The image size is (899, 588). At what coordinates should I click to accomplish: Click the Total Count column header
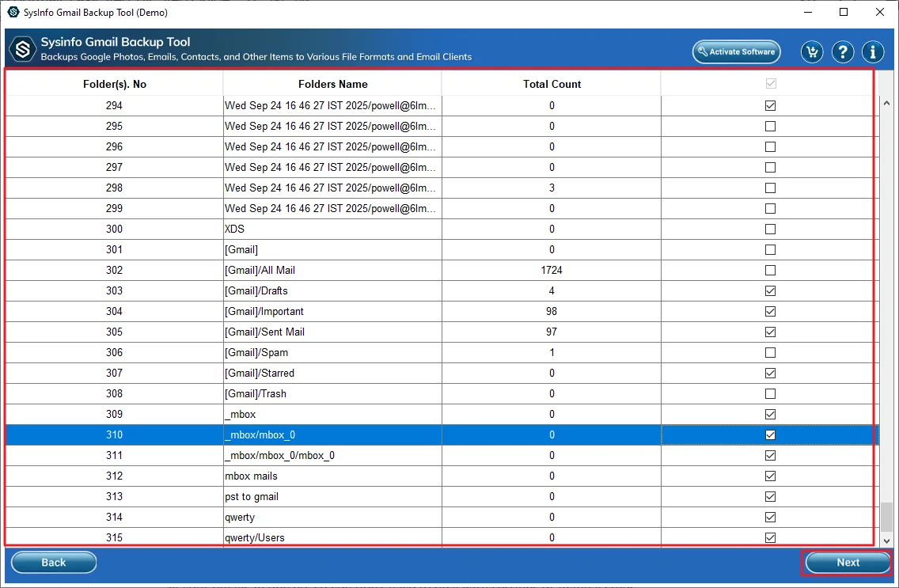(552, 84)
